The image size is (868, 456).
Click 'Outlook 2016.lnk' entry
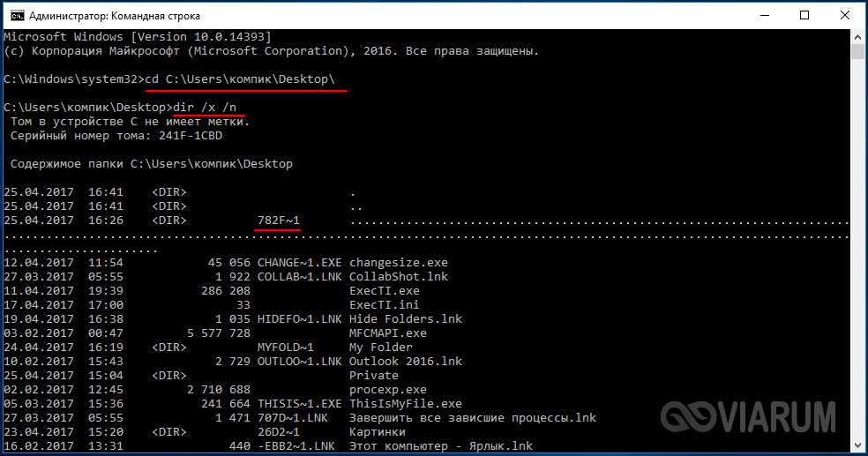coord(406,362)
